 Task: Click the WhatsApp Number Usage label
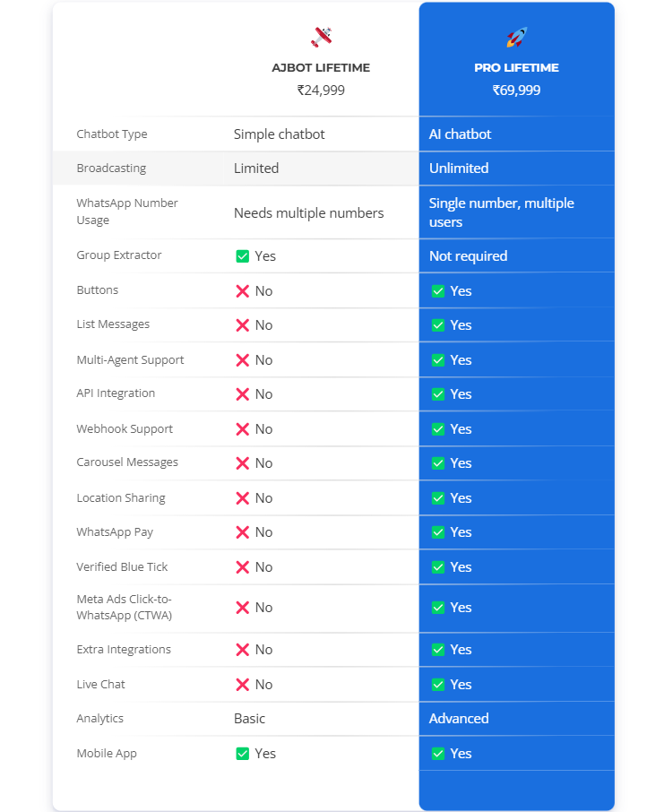coord(127,212)
